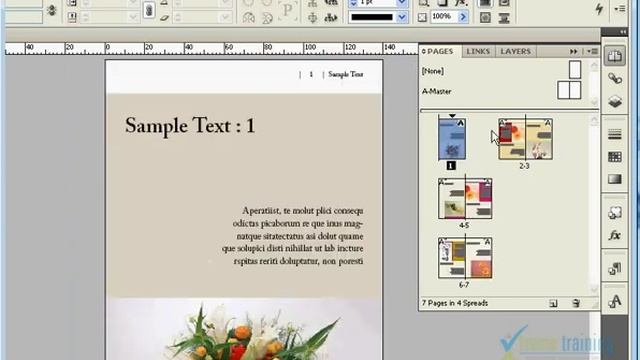Expand the panel group double-arrow
This screenshot has height=360, width=640.
click(x=573, y=51)
